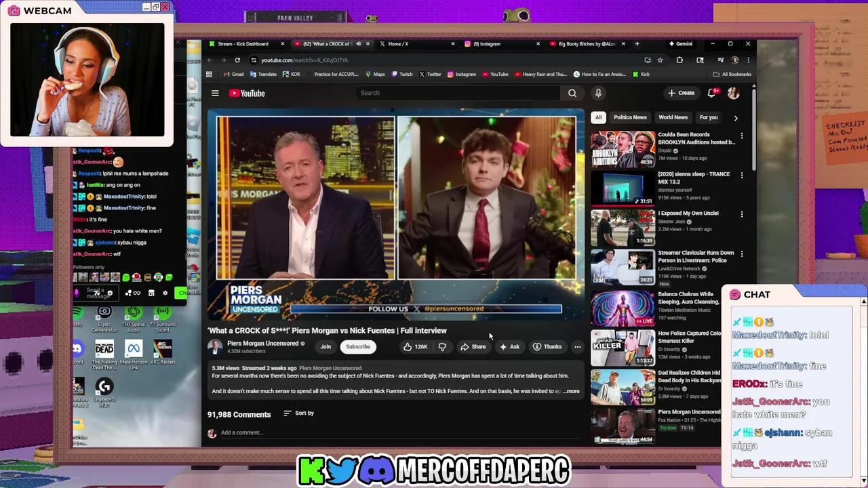Open Meta Horizon Link desktop shortcut
868x488 pixels.
click(133, 355)
